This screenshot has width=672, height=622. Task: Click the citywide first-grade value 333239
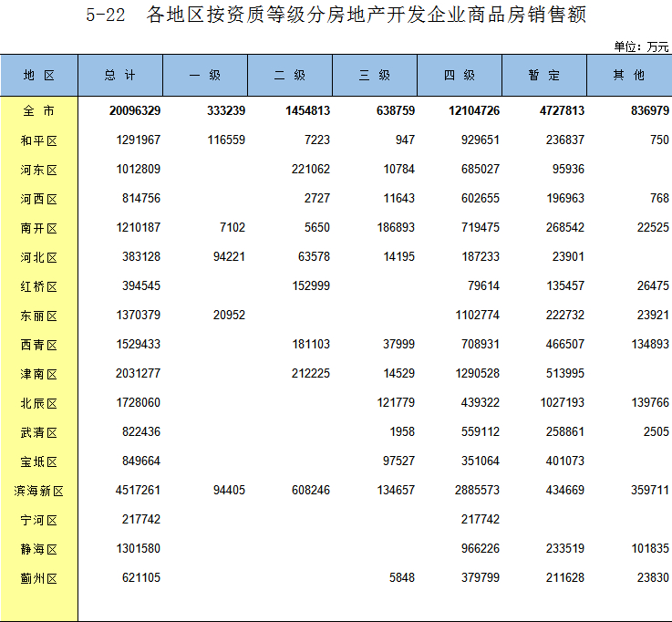point(226,110)
